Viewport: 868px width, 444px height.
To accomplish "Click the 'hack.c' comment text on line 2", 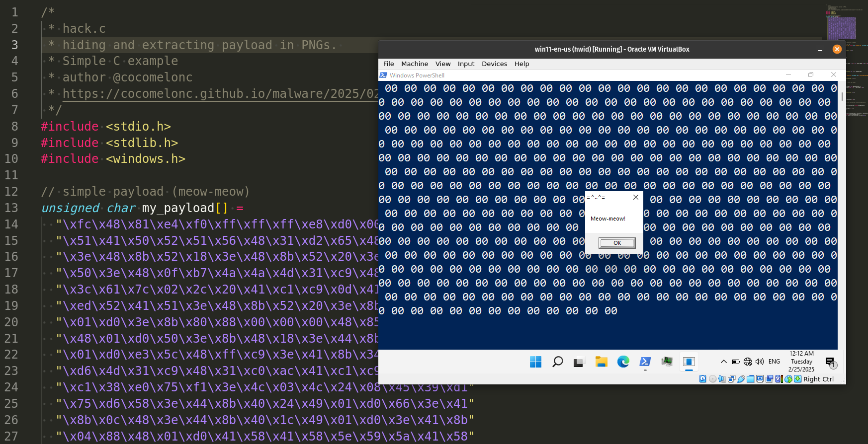I will 84,28.
